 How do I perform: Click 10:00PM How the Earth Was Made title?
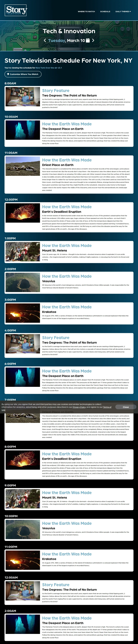coord(67,523)
